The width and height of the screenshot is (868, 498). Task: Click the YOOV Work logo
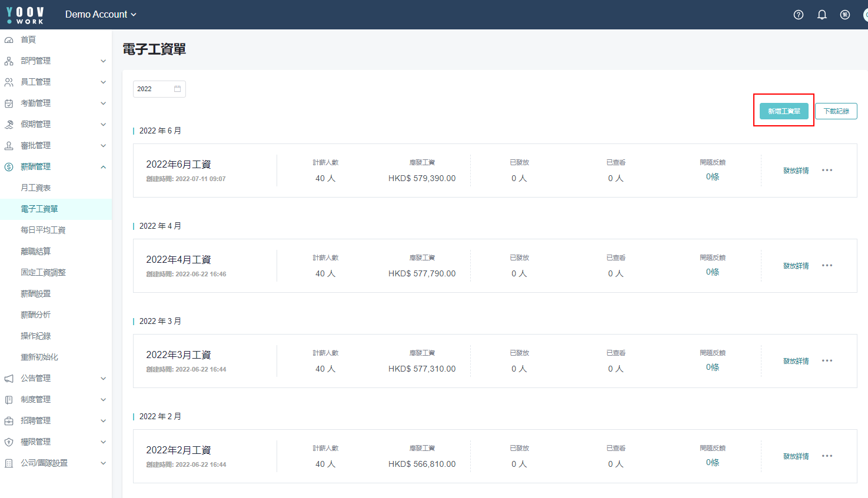(25, 15)
